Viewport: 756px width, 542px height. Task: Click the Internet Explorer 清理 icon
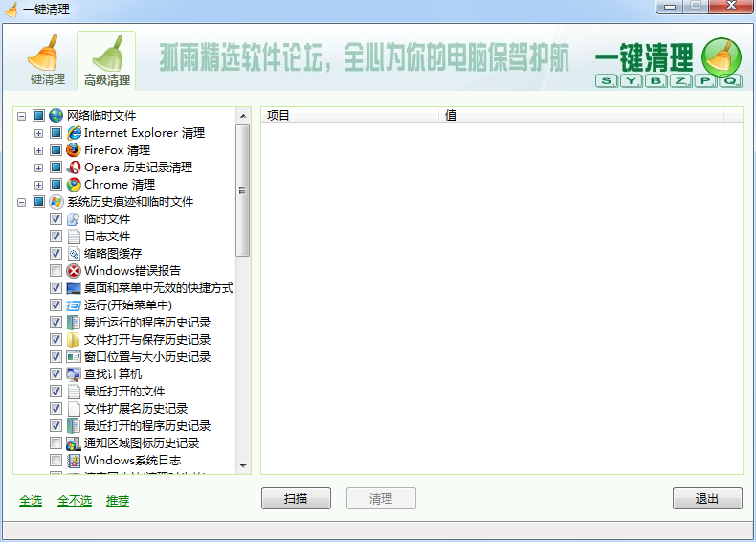click(74, 133)
